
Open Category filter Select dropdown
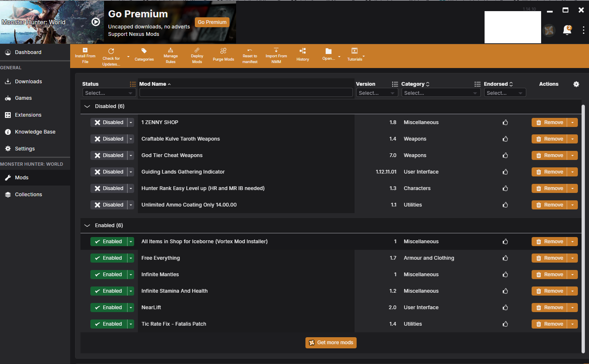[x=440, y=93]
